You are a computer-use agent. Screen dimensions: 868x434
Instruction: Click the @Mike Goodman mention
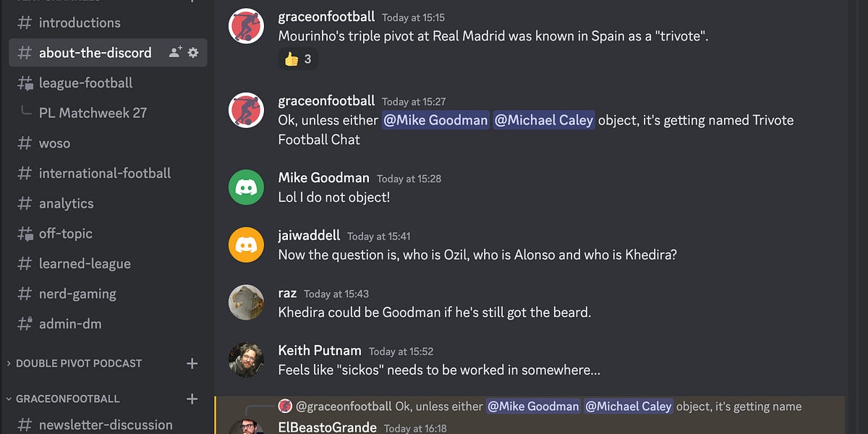point(435,120)
